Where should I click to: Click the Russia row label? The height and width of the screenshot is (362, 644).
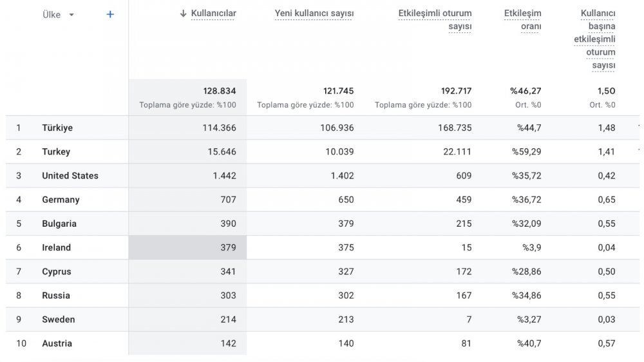56,296
